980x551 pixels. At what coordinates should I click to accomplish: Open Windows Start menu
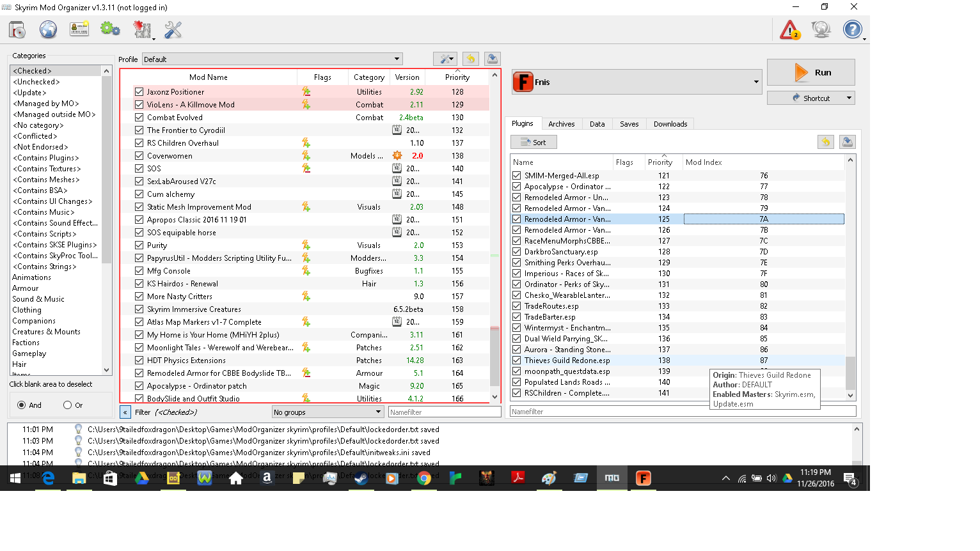[15, 478]
